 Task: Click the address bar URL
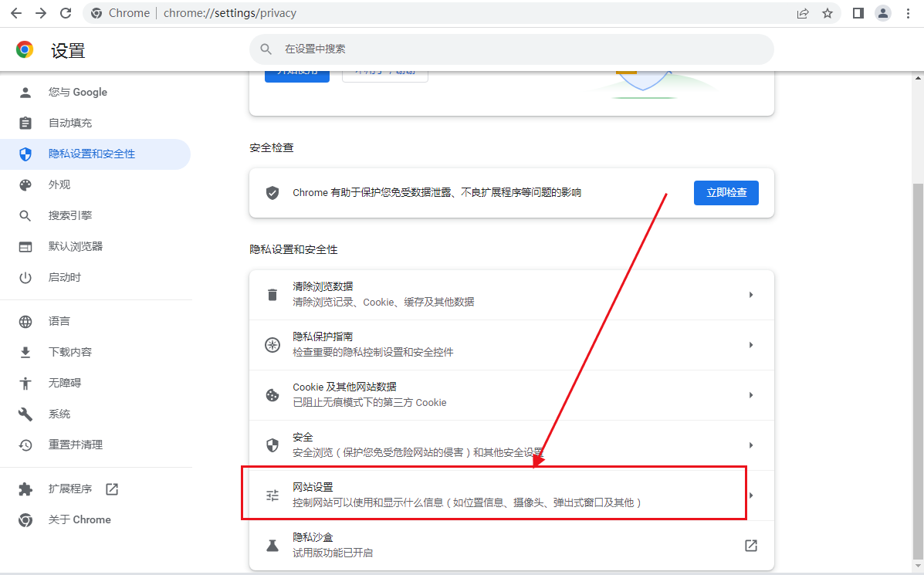click(230, 13)
